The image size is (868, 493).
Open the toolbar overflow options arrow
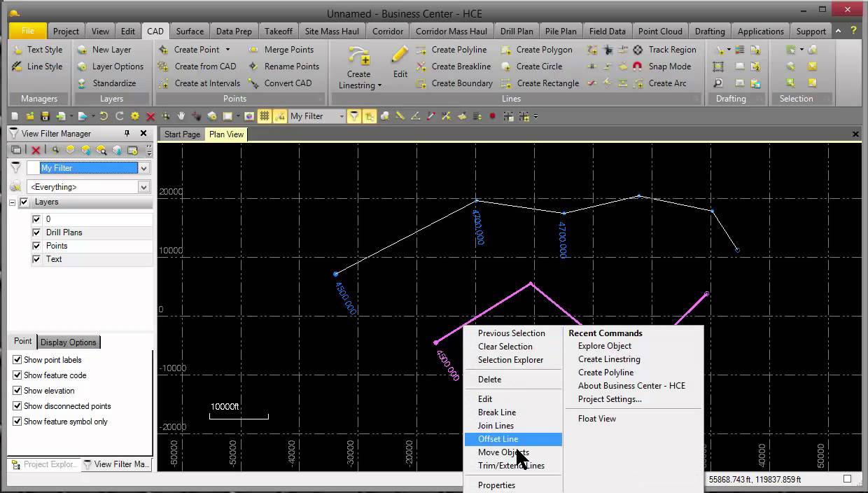click(536, 116)
